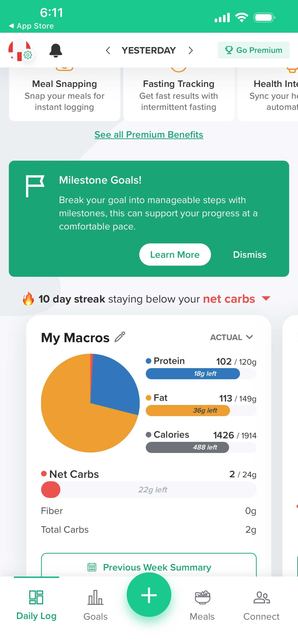This screenshot has height=644, width=298.
Task: Open the Meals salad bowl tab
Action: (x=202, y=605)
